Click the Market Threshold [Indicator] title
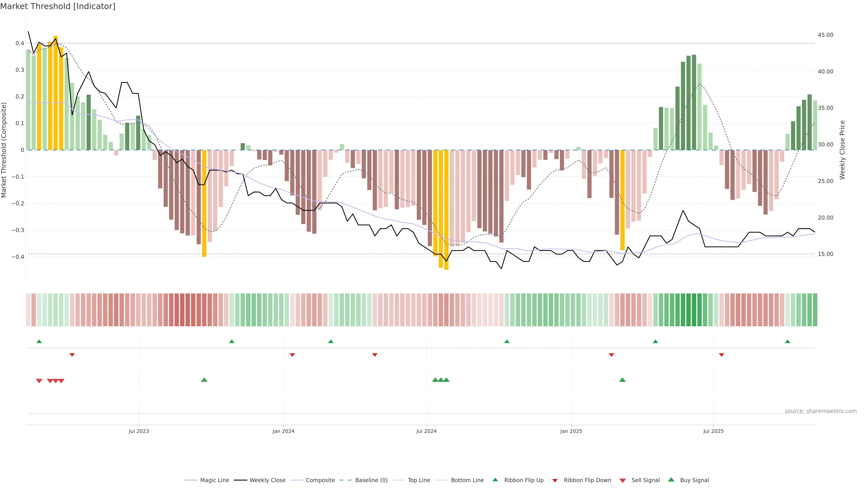This screenshot has width=868, height=488. coord(58,6)
